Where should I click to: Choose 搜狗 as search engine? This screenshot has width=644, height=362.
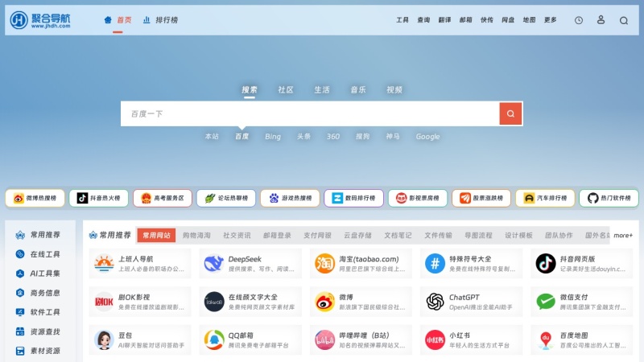pos(363,136)
